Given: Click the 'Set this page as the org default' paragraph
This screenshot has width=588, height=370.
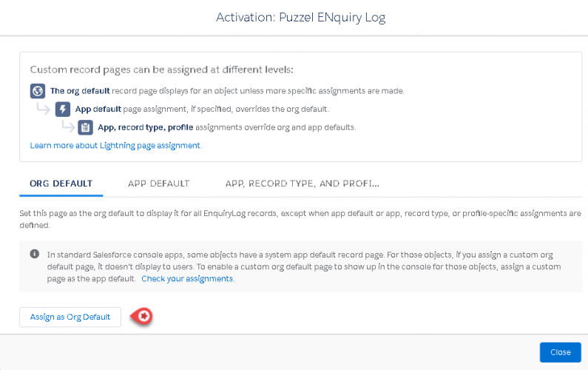Looking at the screenshot, I should [296, 219].
